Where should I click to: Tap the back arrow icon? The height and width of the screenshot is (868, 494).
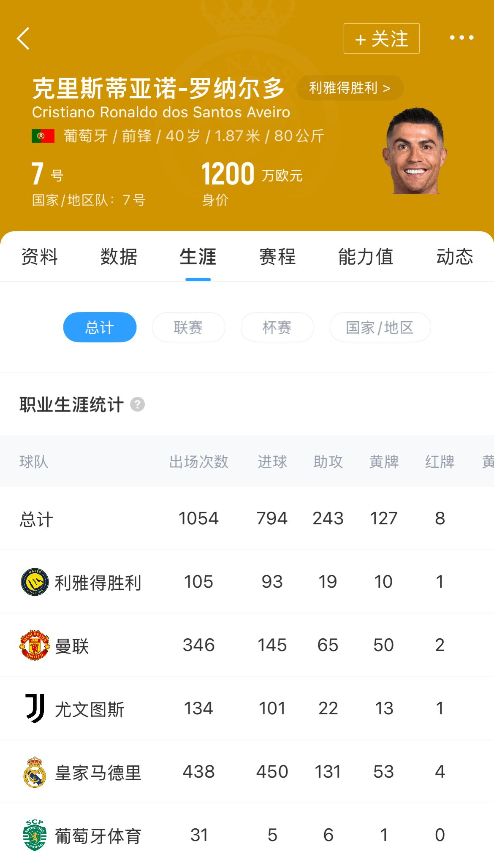tap(24, 38)
